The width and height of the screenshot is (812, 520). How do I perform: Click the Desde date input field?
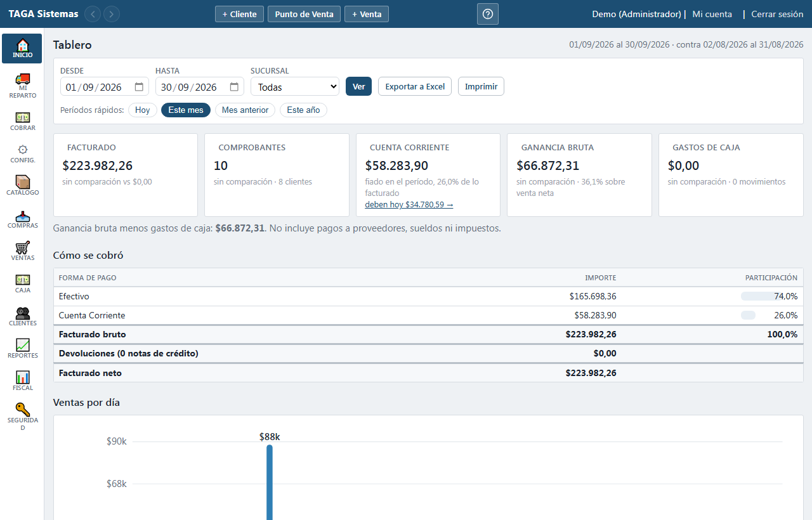coord(105,87)
